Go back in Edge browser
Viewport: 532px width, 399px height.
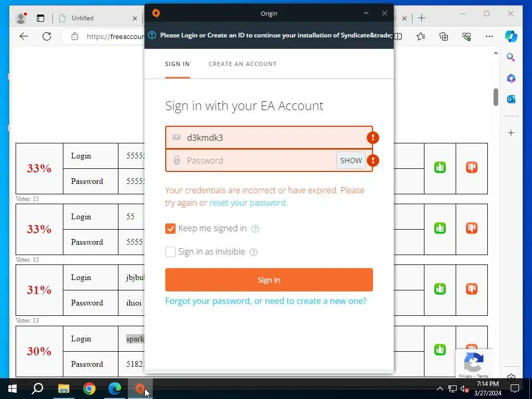(24, 36)
